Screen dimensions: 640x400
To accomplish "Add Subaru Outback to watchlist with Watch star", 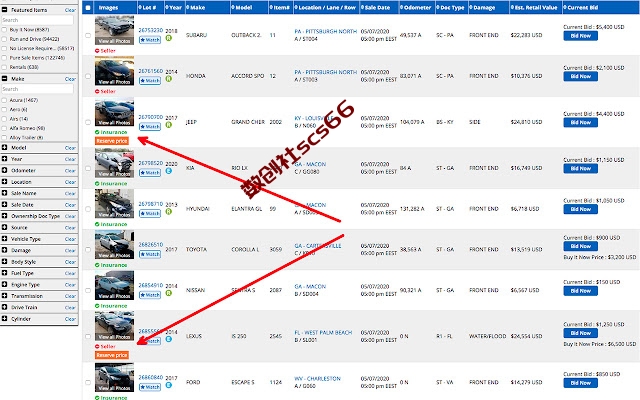I will click(x=150, y=40).
